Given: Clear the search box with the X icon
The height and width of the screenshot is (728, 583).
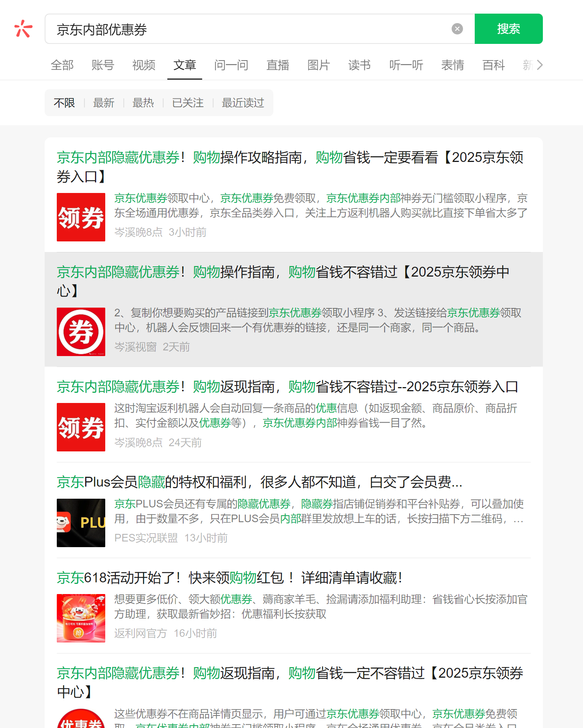Looking at the screenshot, I should 457,29.
